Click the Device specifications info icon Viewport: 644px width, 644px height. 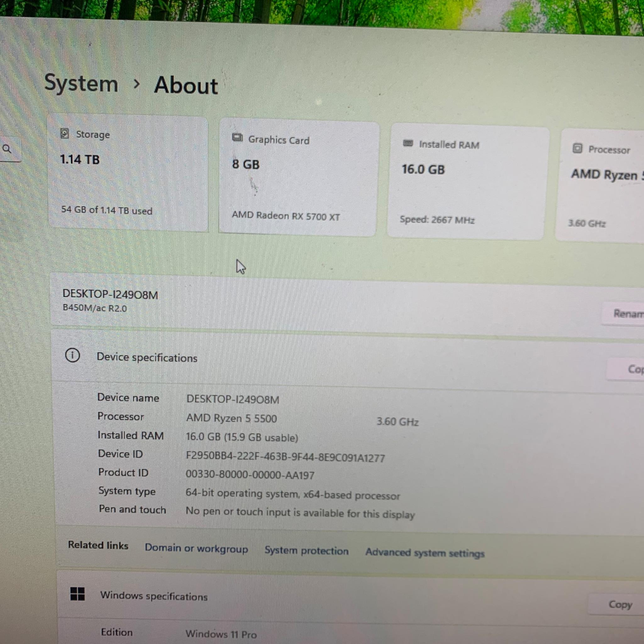coord(72,355)
